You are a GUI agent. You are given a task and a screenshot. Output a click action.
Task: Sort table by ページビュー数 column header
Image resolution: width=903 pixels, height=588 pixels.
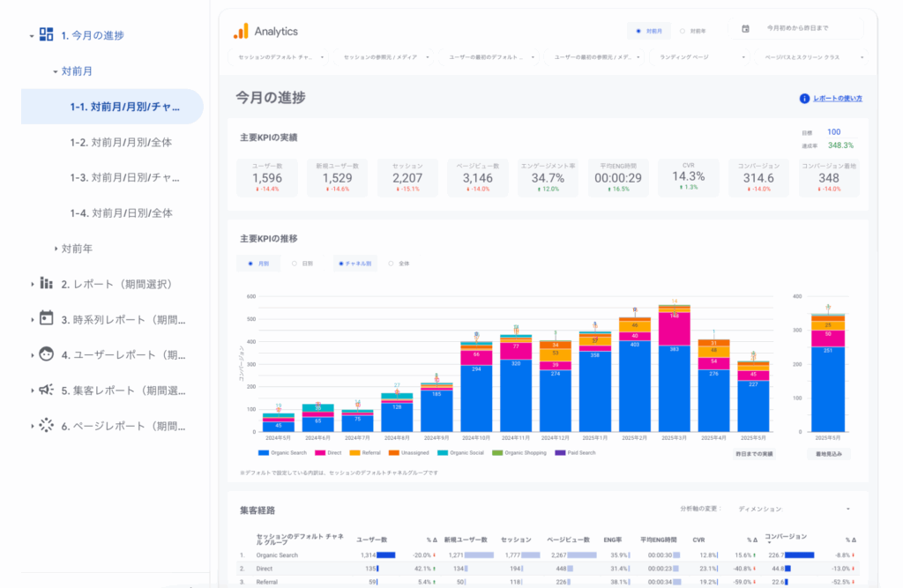(x=568, y=540)
